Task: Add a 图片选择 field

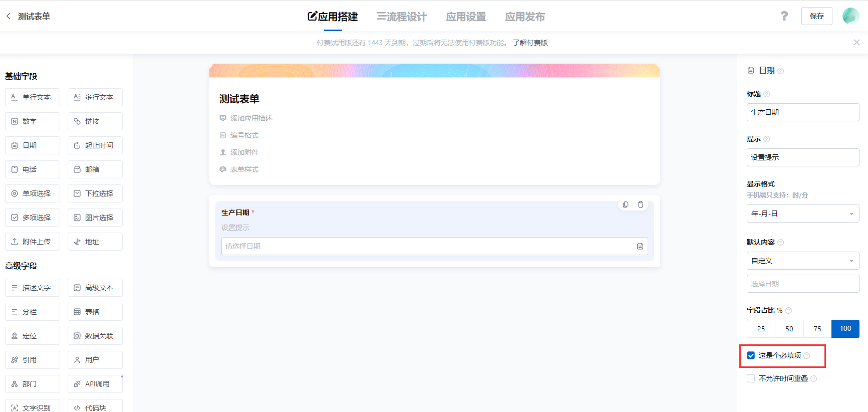Action: point(95,218)
